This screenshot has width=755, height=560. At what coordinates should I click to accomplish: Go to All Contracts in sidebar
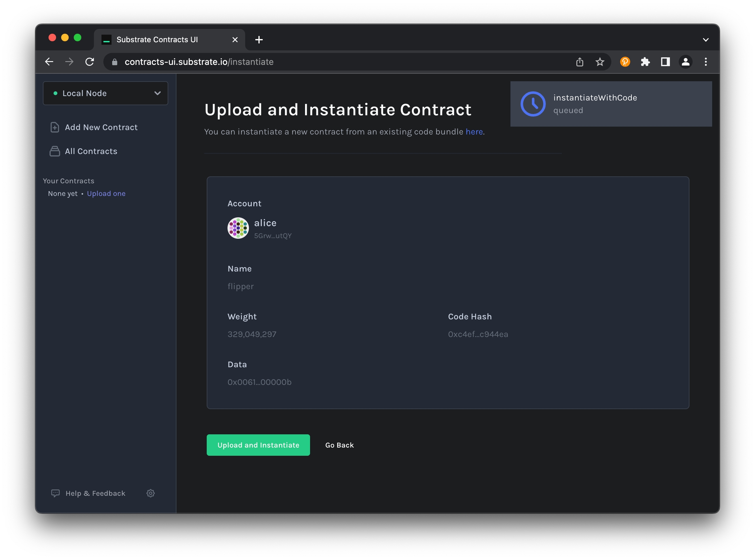91,151
